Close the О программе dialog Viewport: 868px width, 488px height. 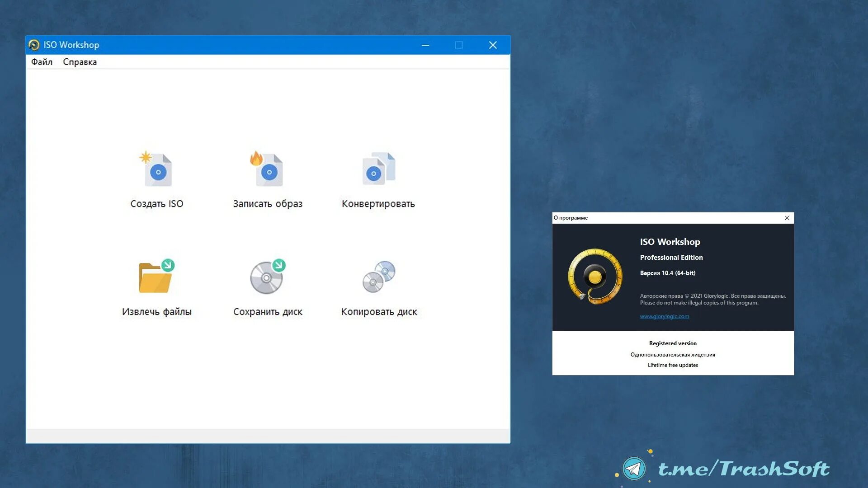(787, 218)
